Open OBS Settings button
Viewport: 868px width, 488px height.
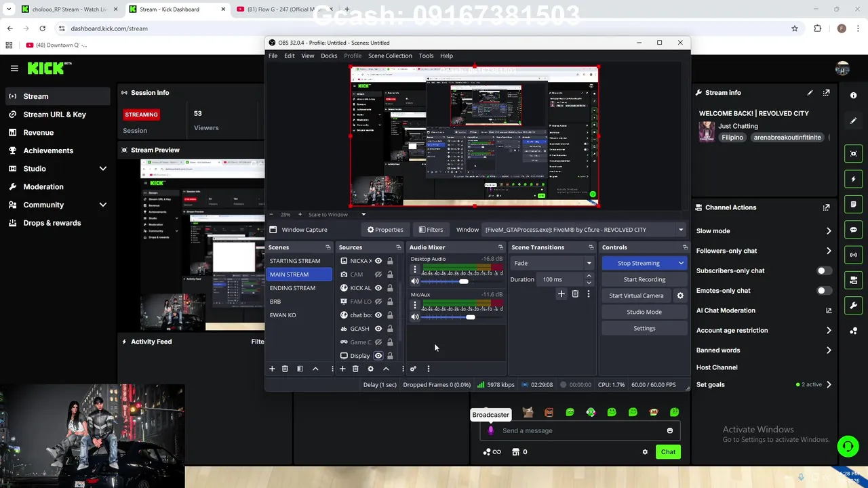[x=644, y=328]
